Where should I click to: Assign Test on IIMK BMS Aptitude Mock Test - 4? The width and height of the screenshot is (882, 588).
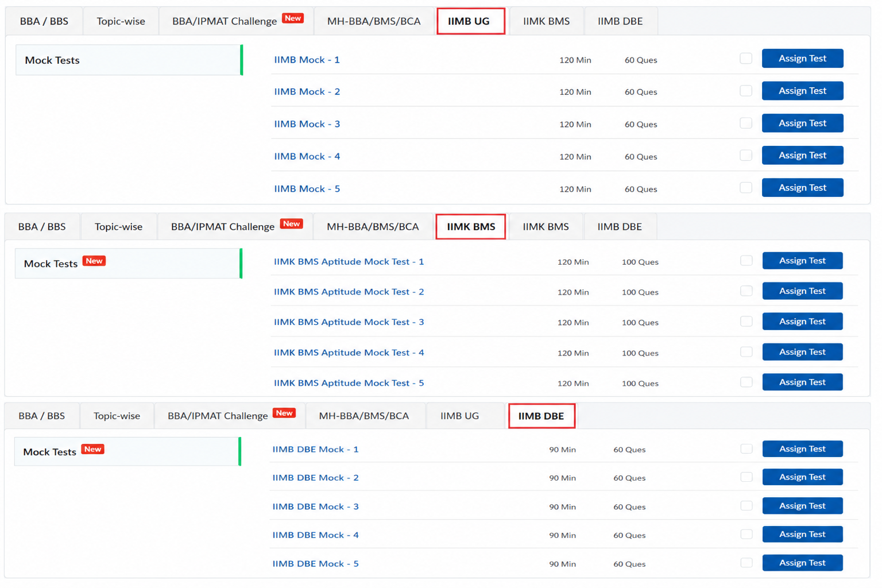[x=802, y=352]
